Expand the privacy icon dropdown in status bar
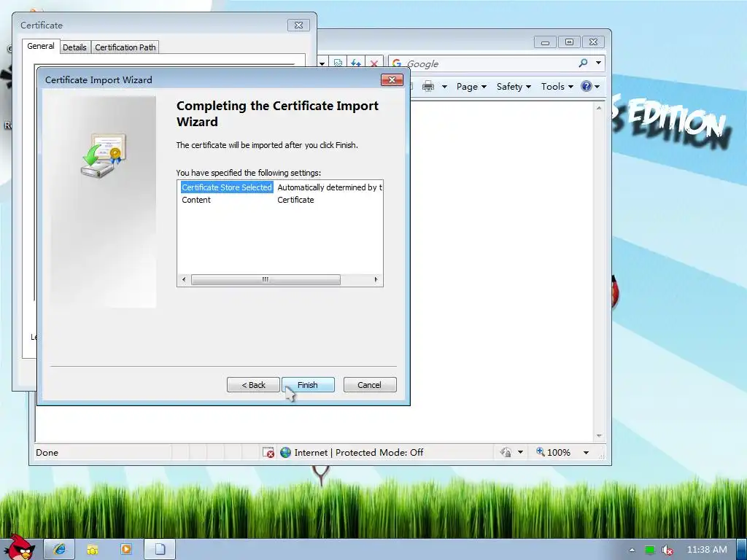 click(521, 452)
